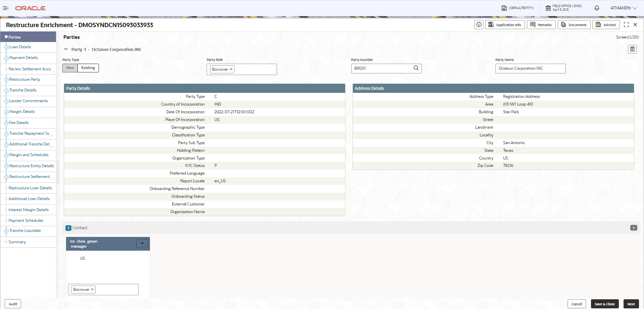Remove Borrower tag in contact card
The height and width of the screenshot is (309, 644).
pos(92,290)
